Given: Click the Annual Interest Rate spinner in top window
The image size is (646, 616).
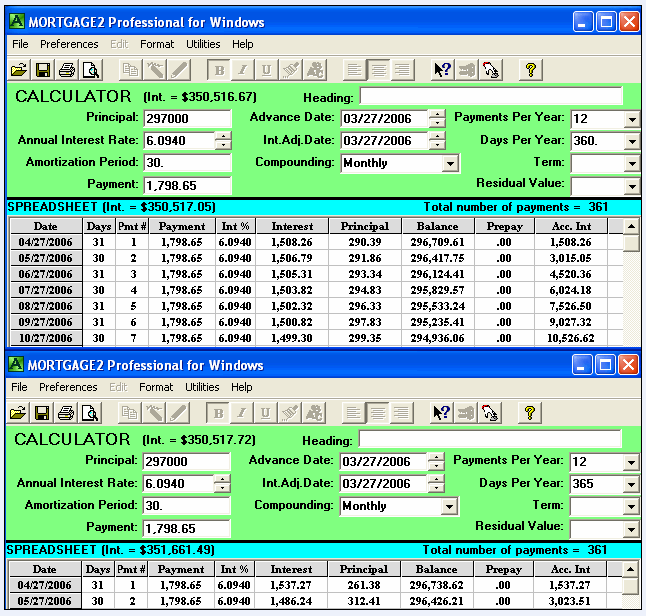Looking at the screenshot, I should (x=223, y=141).
